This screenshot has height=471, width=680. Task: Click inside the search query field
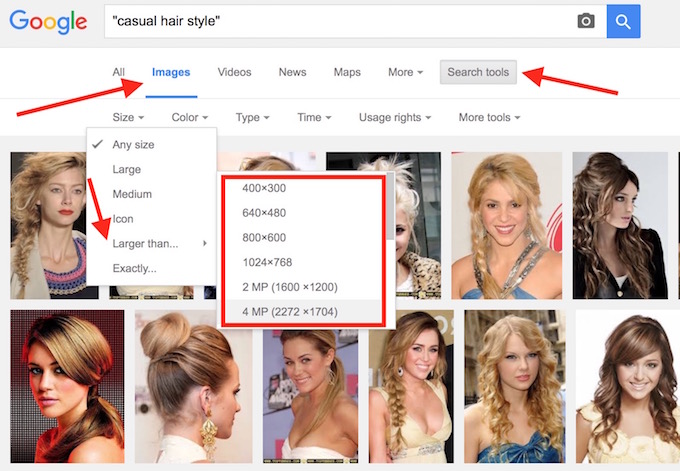[x=335, y=21]
